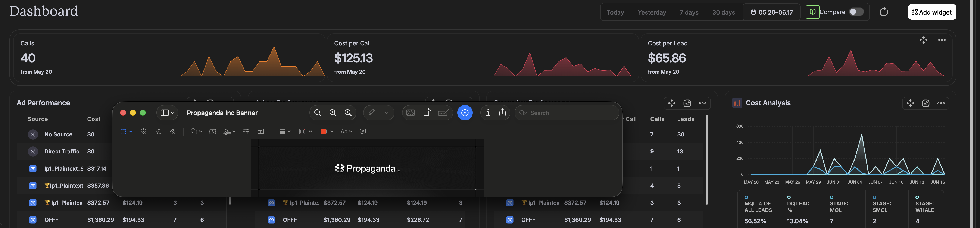This screenshot has width=980, height=228.
Task: Select the 7 days range tab
Action: coord(689,12)
